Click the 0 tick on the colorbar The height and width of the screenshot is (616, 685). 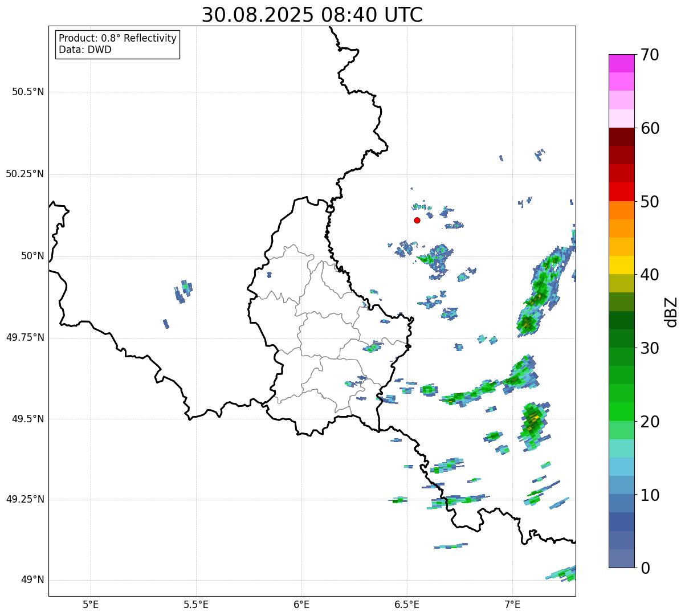click(x=645, y=568)
